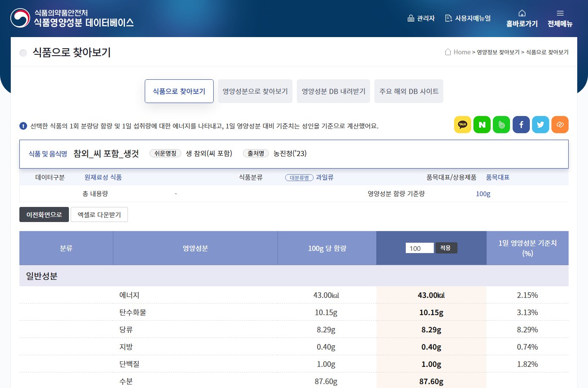This screenshot has height=388, width=588.
Task: Click 홈바로가기 text in header
Action: click(522, 24)
